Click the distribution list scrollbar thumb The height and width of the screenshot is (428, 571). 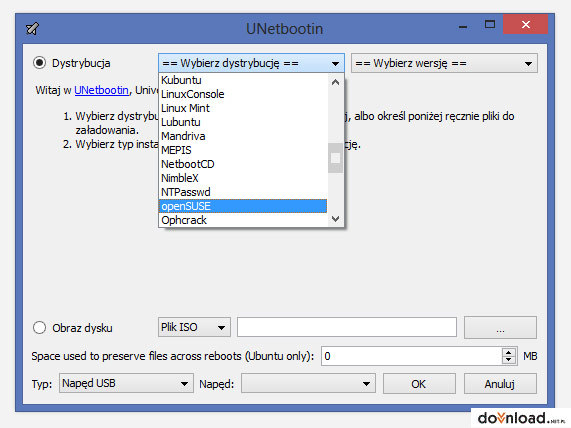(x=335, y=158)
